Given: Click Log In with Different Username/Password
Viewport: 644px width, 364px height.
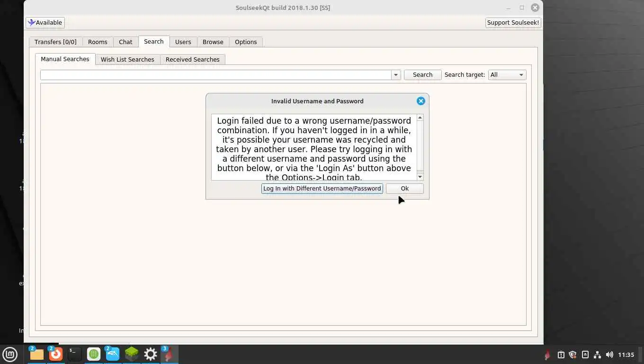Looking at the screenshot, I should [322, 188].
